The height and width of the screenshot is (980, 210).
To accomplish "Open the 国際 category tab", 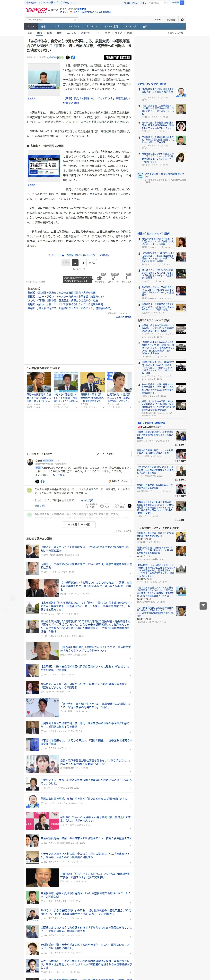I will click(49, 33).
